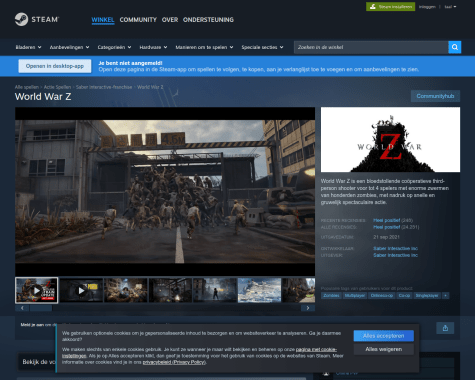Screen dimensions: 475x380
Task: Click Openen in desktop-app button
Action: 55,66
